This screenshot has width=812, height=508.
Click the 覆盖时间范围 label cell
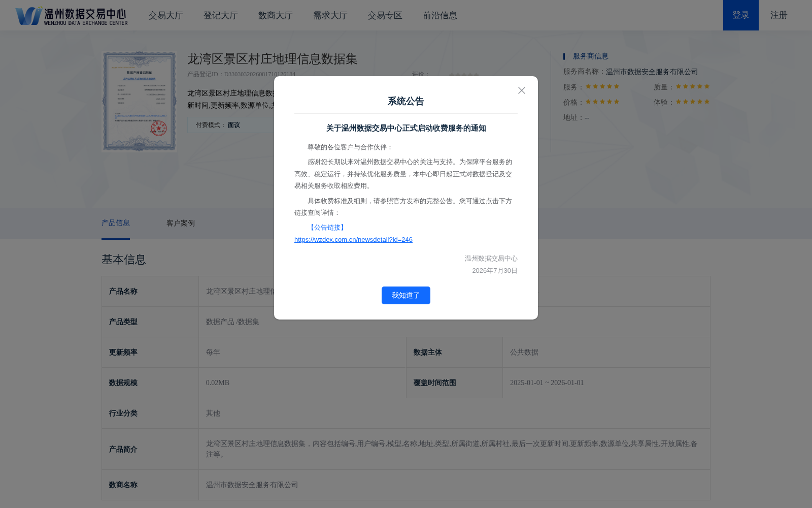point(454,383)
